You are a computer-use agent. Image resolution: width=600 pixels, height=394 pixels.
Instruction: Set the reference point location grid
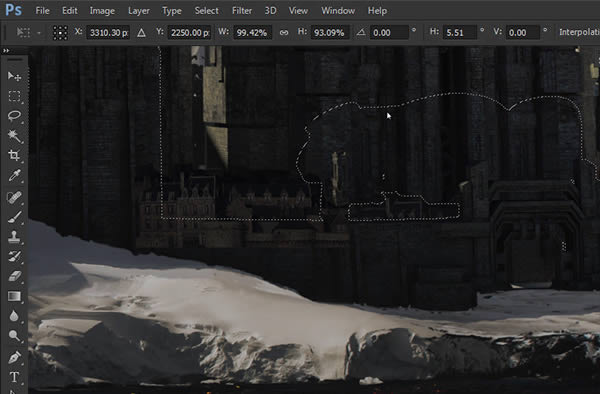(60, 33)
